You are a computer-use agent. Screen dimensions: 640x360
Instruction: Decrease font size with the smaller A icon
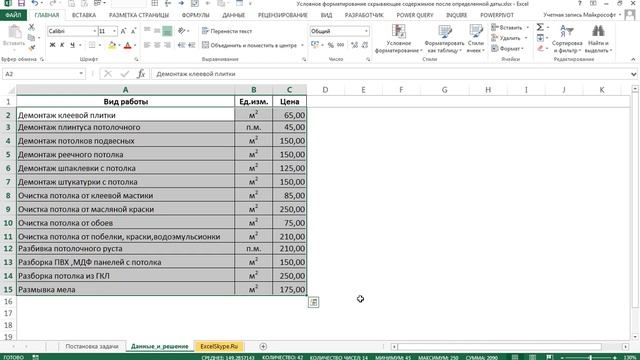[133, 31]
